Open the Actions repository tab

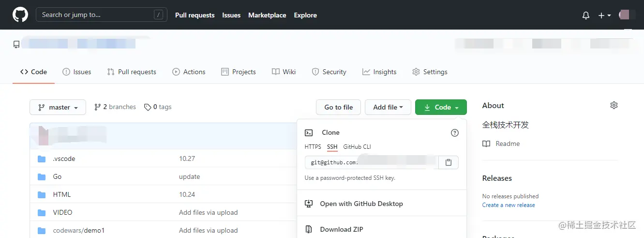(189, 72)
